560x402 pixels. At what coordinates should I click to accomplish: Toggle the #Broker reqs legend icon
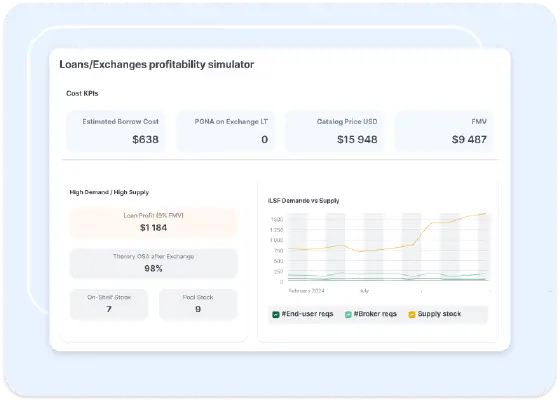(x=348, y=315)
